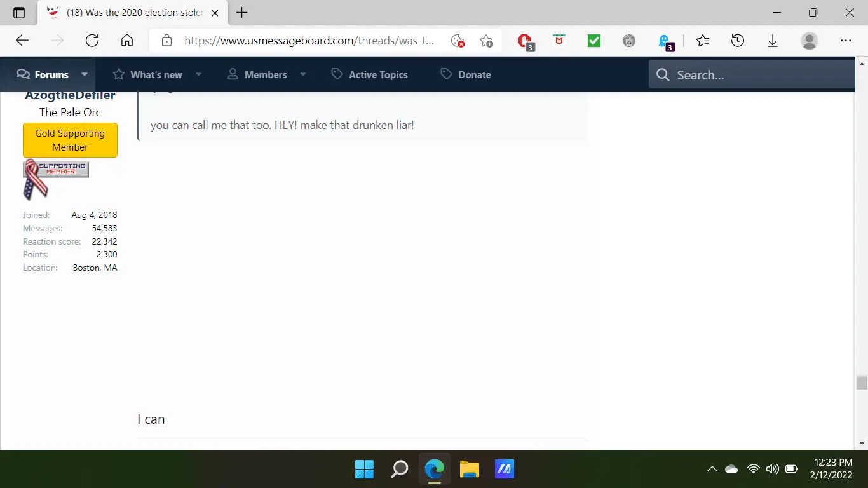
Task: Open the blue 'M' app in taskbar
Action: click(x=505, y=470)
